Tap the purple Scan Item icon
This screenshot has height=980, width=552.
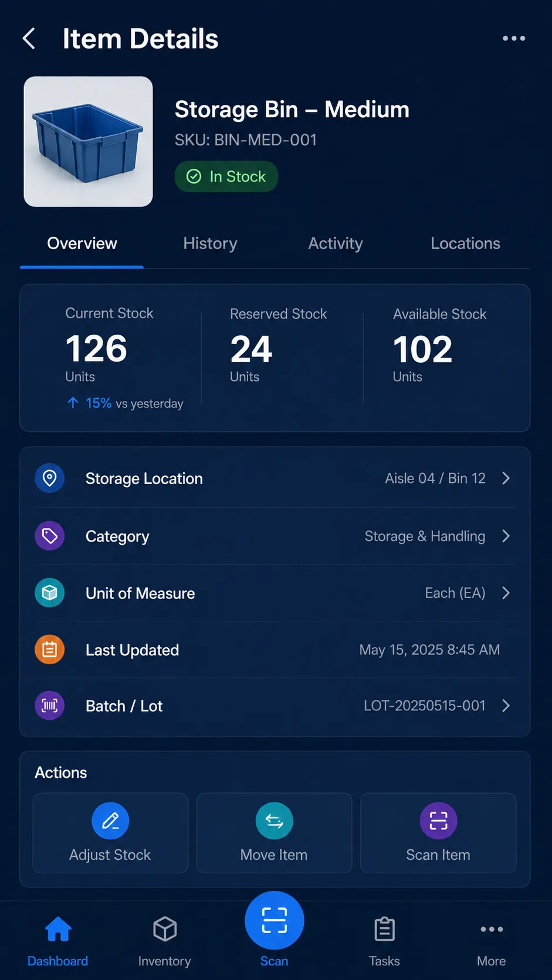click(x=438, y=821)
